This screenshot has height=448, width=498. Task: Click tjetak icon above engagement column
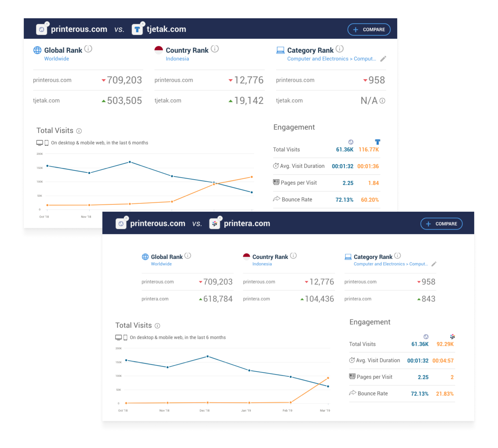378,142
